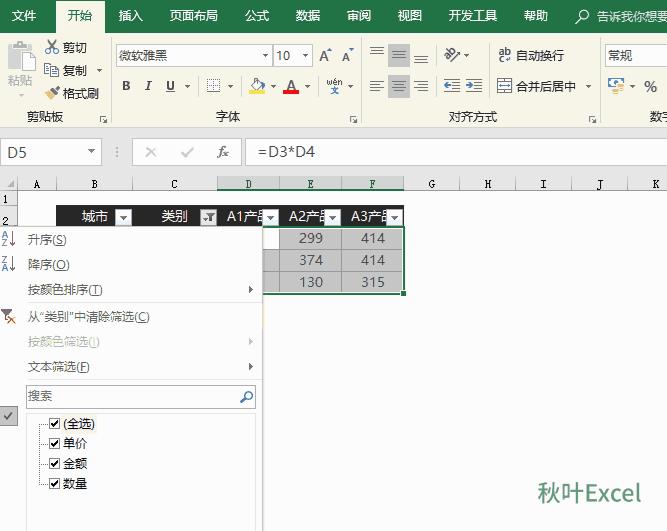
Task: Click the center horizontally icon
Action: [x=399, y=86]
